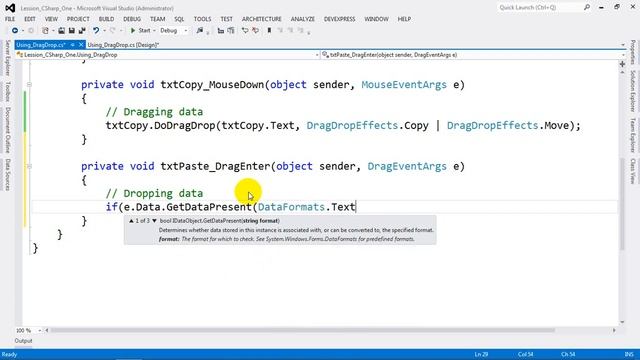Click the Quick Launch search field
This screenshot has width=640, height=360.
click(x=539, y=7)
